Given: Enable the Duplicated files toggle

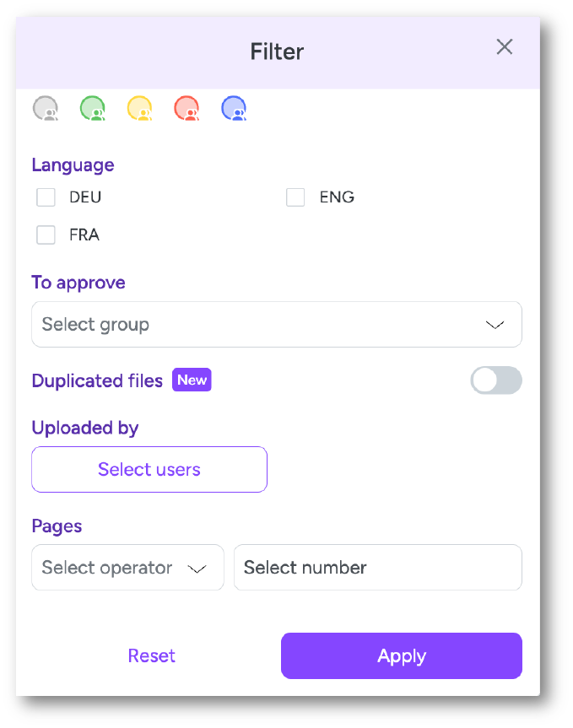Looking at the screenshot, I should pyautogui.click(x=496, y=380).
